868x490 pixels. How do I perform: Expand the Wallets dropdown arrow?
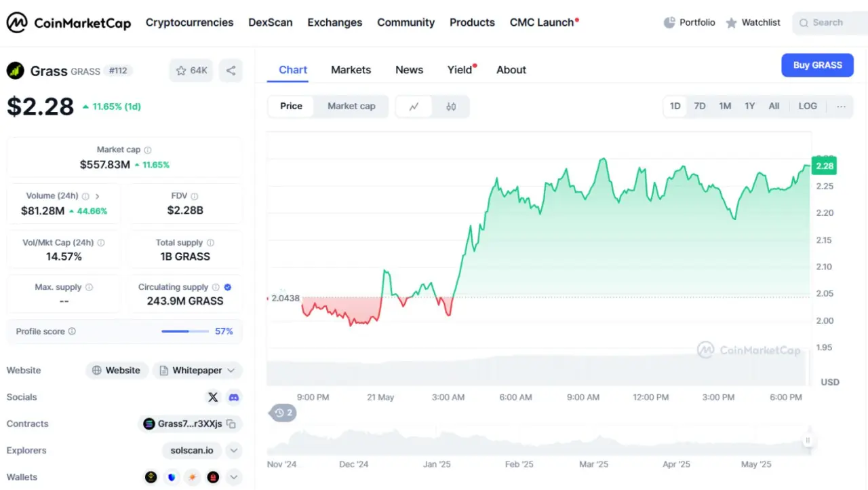(x=233, y=477)
